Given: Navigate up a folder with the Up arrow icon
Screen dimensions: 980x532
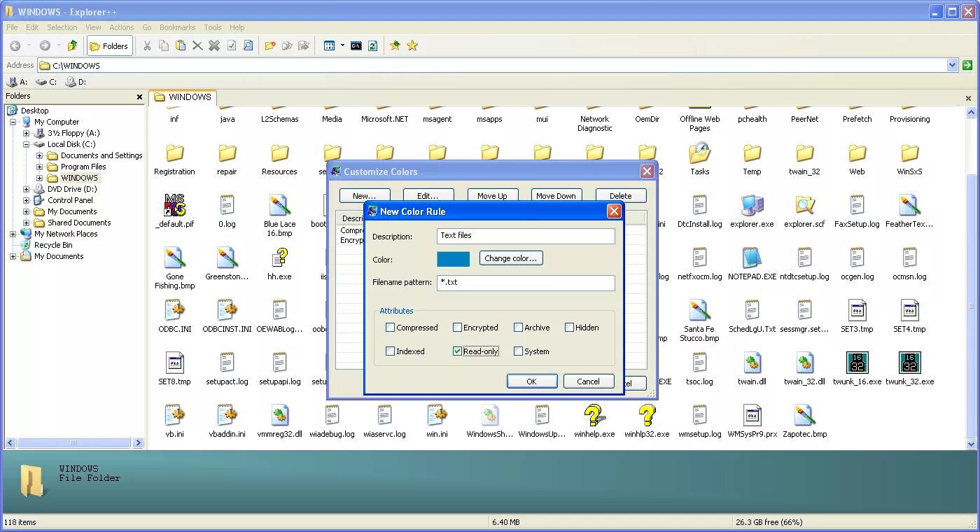Looking at the screenshot, I should pos(72,45).
